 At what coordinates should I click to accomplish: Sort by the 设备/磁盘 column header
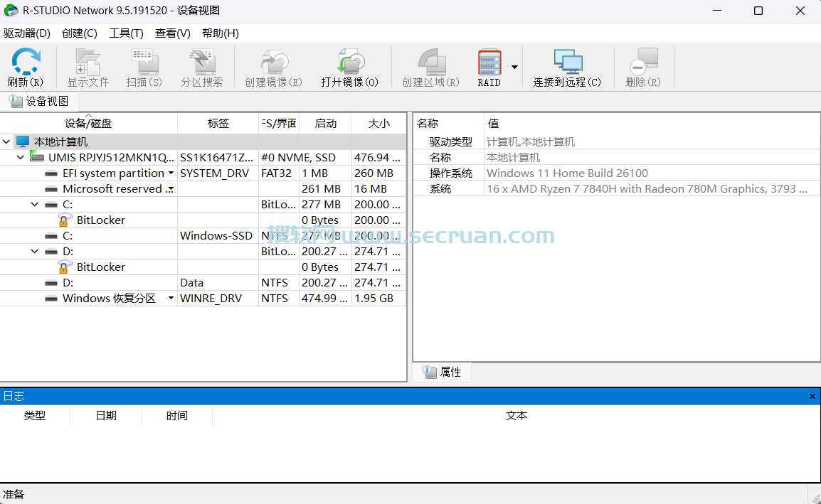pos(88,124)
